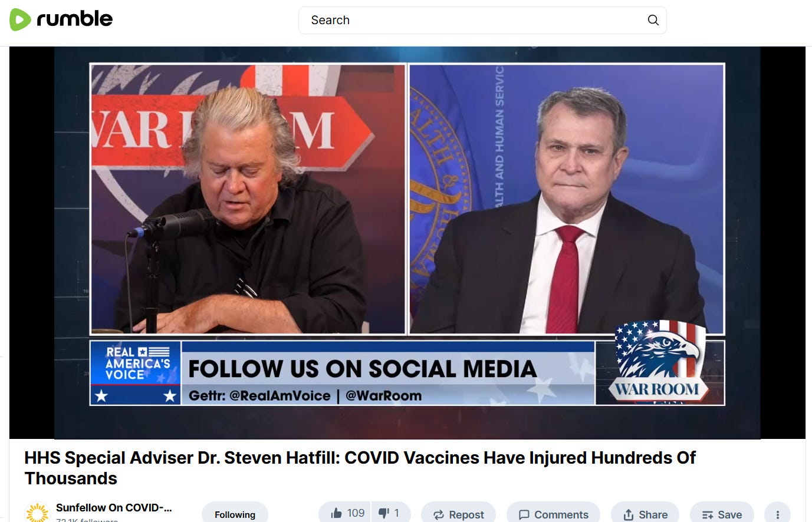
Task: Click the guest frame with red tie
Action: pyautogui.click(x=566, y=199)
